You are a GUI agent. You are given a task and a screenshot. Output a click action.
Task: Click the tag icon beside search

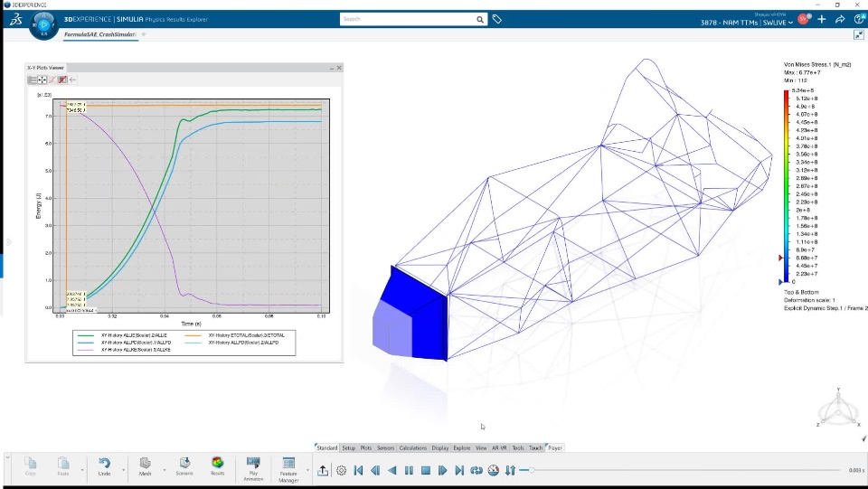pos(497,19)
